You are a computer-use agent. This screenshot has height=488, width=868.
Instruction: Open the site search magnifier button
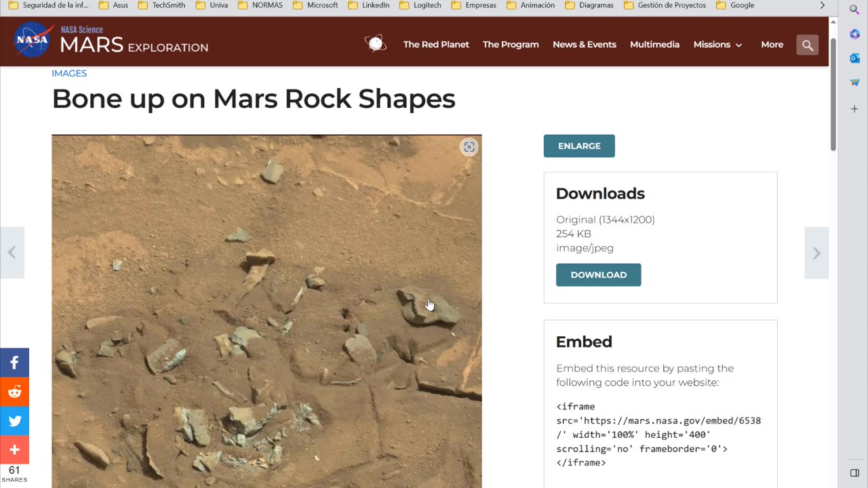pyautogui.click(x=807, y=45)
